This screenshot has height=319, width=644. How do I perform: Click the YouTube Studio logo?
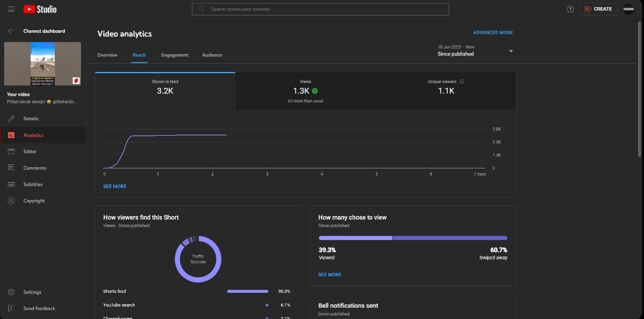click(x=40, y=9)
